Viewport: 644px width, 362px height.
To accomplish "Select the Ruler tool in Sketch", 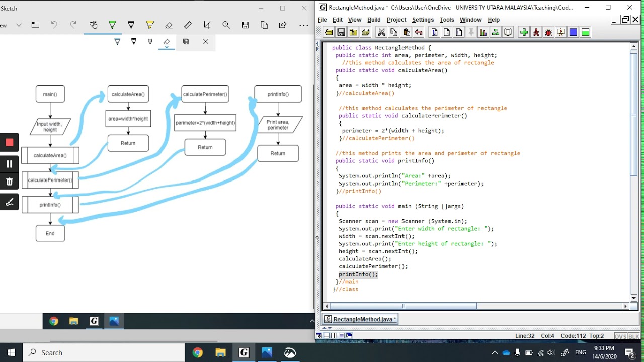I will coord(188,25).
